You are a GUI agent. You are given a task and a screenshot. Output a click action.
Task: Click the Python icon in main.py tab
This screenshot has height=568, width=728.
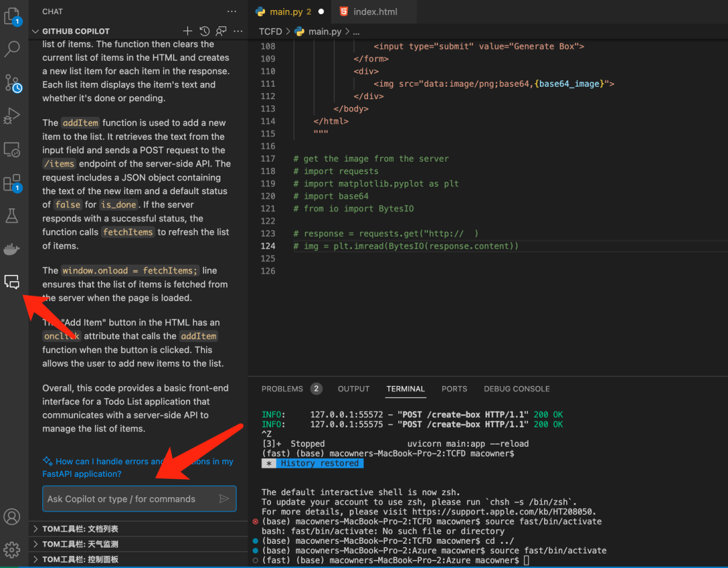coord(260,11)
